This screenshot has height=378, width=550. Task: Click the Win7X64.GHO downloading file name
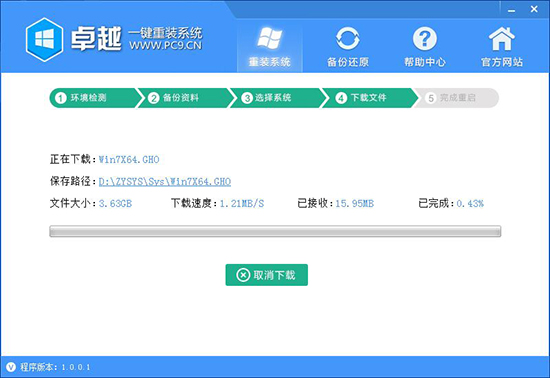click(129, 160)
